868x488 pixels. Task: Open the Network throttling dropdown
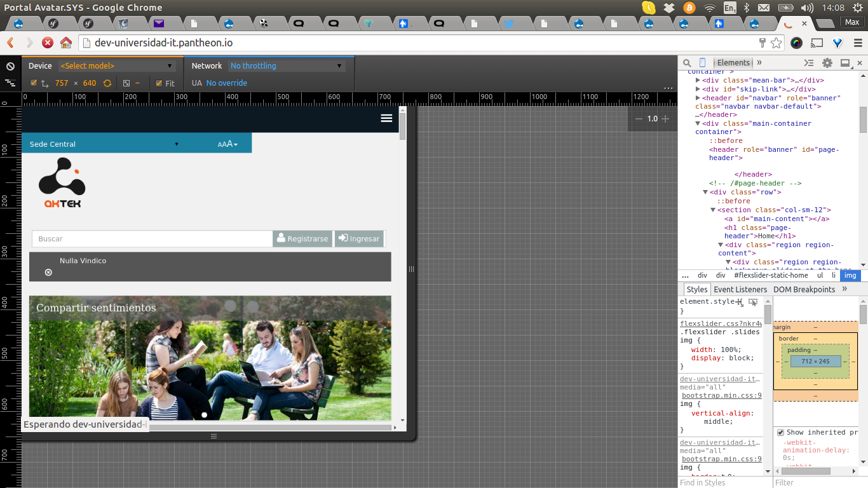286,66
